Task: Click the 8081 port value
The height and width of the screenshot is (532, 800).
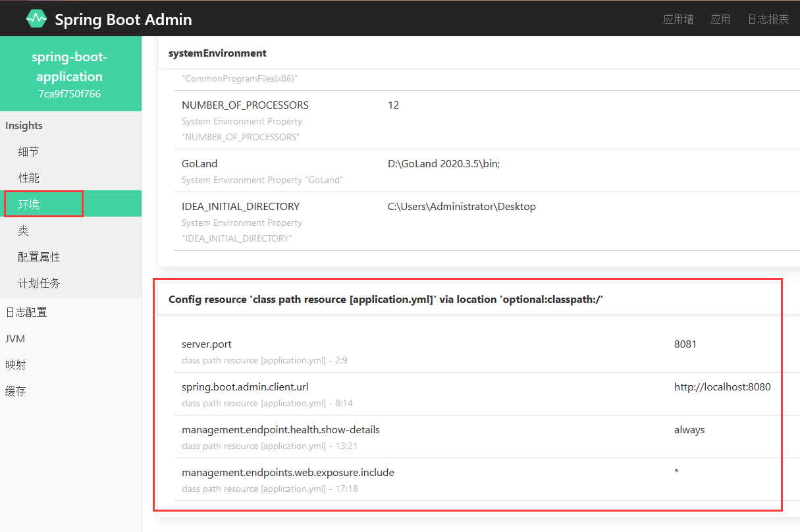Action: click(685, 344)
